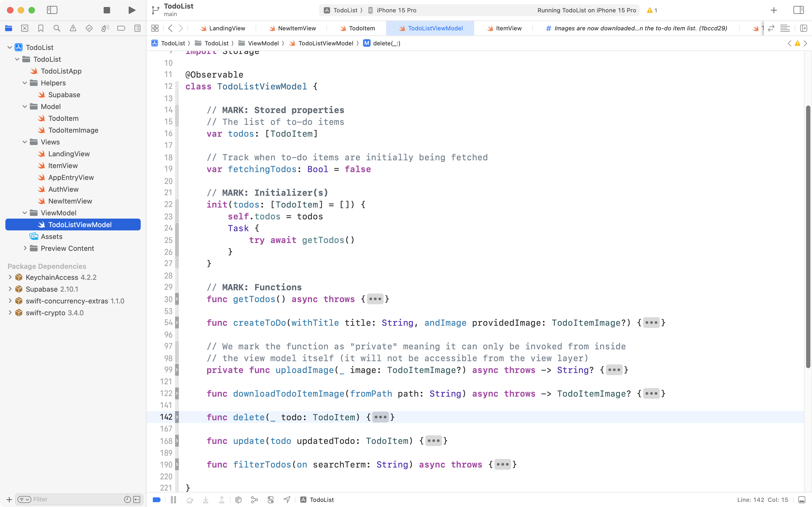Hide the navigator sidebar
The image size is (812, 507).
coord(52,10)
